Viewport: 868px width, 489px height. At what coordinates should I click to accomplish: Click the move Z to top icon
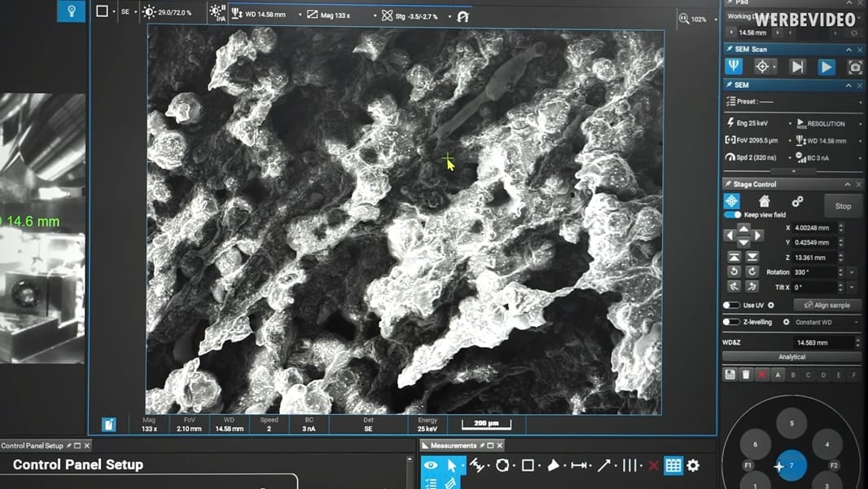click(x=734, y=257)
